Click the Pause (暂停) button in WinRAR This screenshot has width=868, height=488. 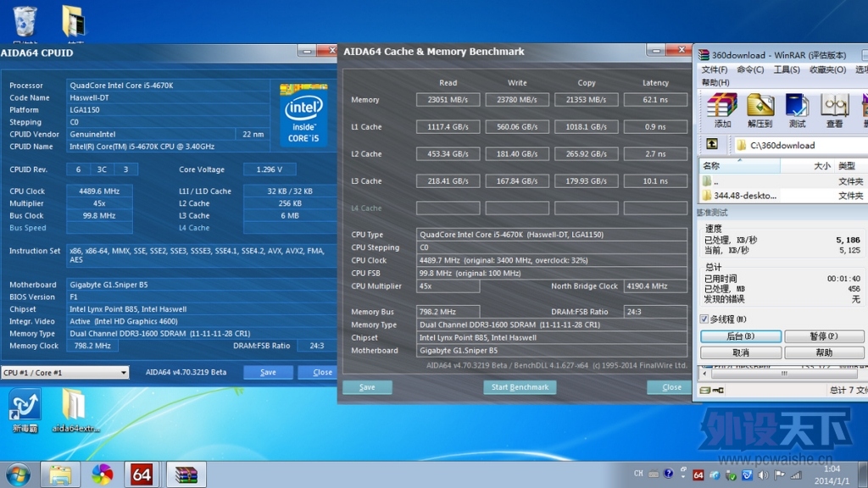[824, 335]
